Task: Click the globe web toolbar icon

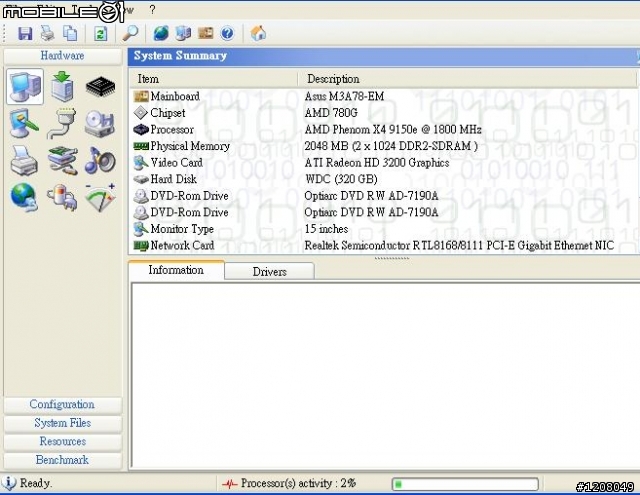Action: pyautogui.click(x=161, y=33)
